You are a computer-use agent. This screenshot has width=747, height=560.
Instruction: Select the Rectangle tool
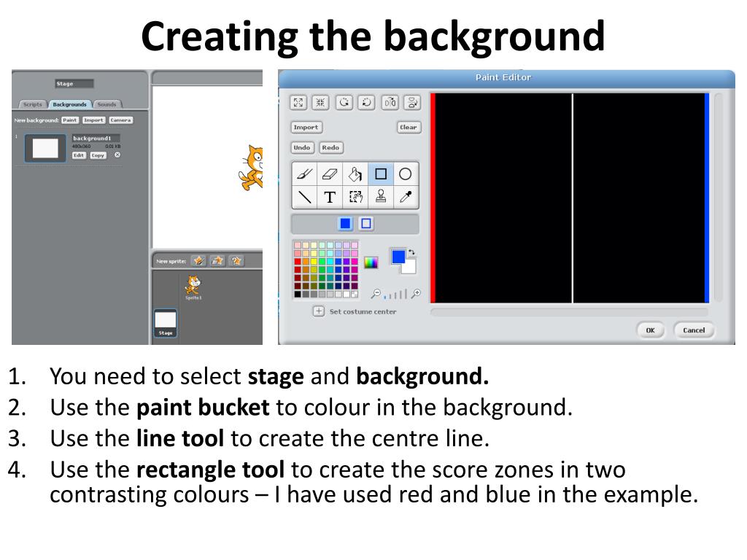click(381, 174)
